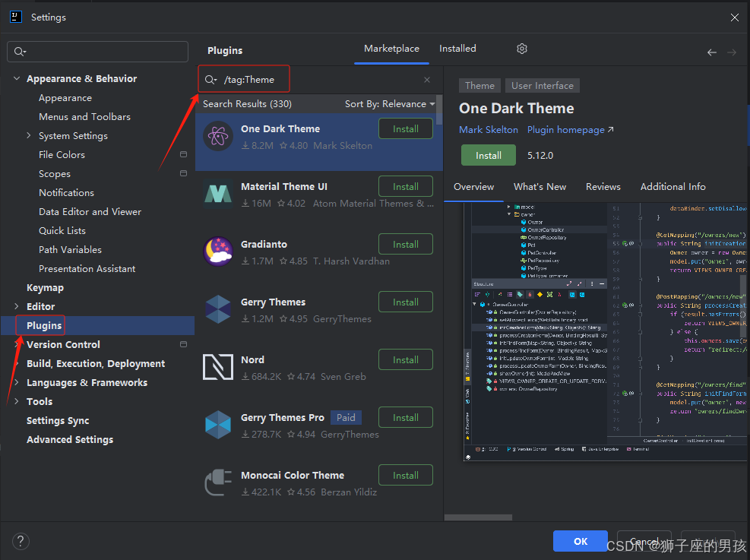Screen dimensions: 750x560
Task: Select Data Editor and Viewer setting
Action: click(90, 212)
